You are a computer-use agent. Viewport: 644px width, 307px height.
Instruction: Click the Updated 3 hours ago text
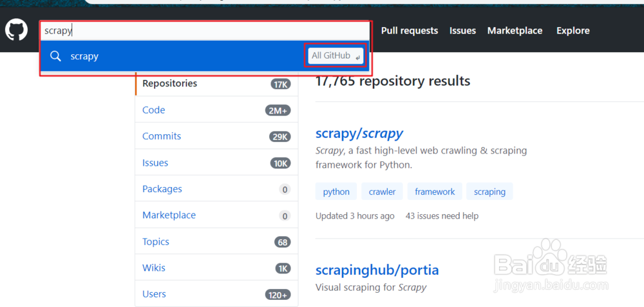click(355, 215)
